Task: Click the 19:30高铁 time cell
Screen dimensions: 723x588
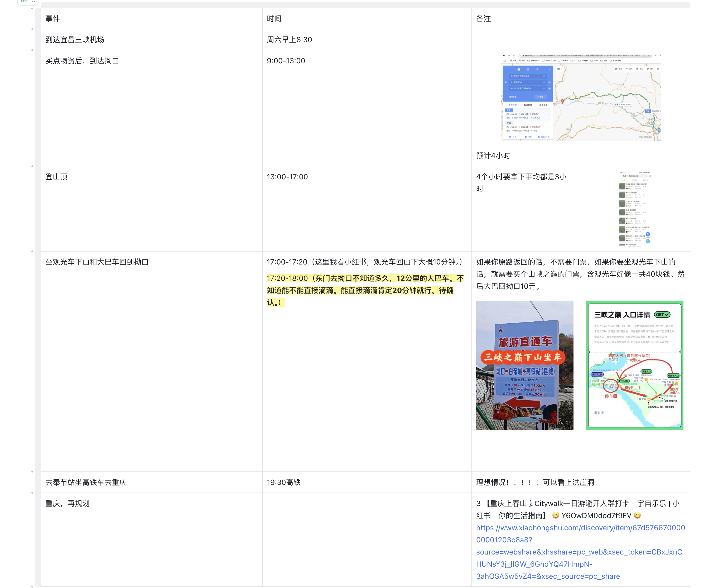Action: tap(284, 482)
